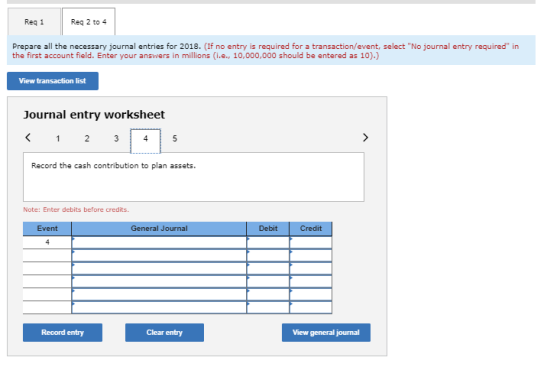
Task: Click View transaction list button
Action: [52, 81]
